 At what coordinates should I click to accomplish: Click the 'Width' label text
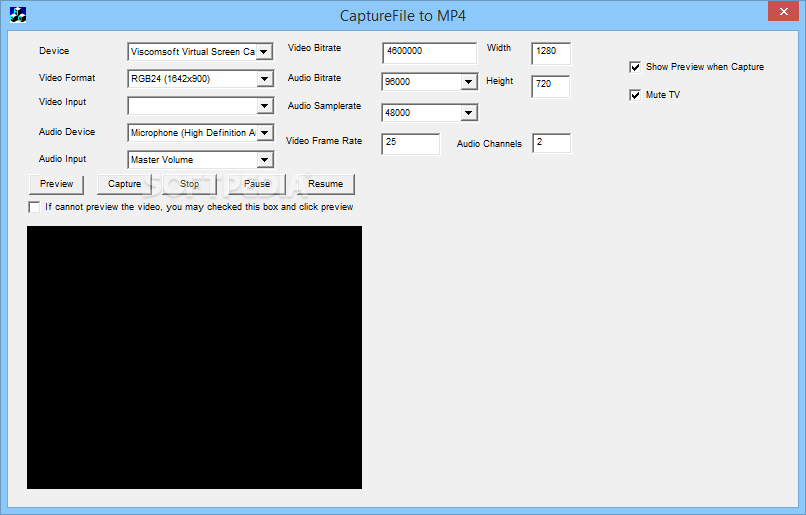point(499,48)
